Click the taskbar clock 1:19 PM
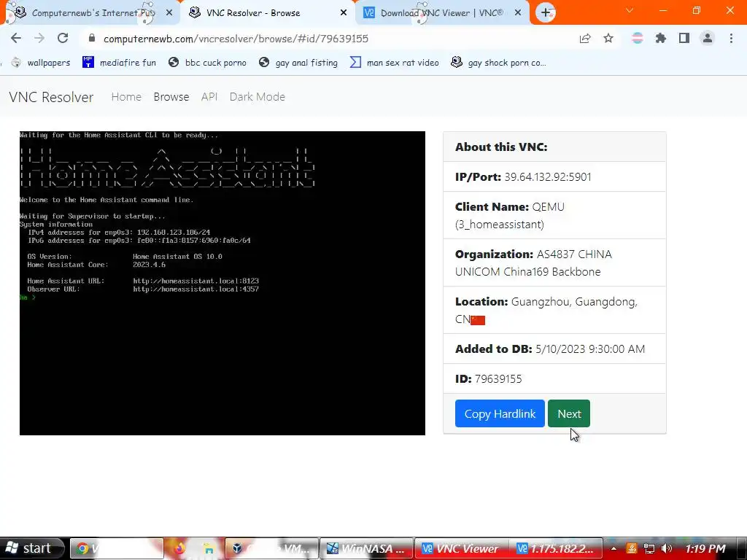The height and width of the screenshot is (560, 747). 705,548
